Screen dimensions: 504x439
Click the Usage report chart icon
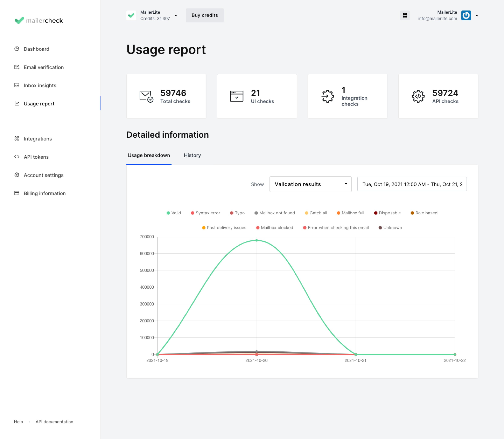click(x=17, y=103)
